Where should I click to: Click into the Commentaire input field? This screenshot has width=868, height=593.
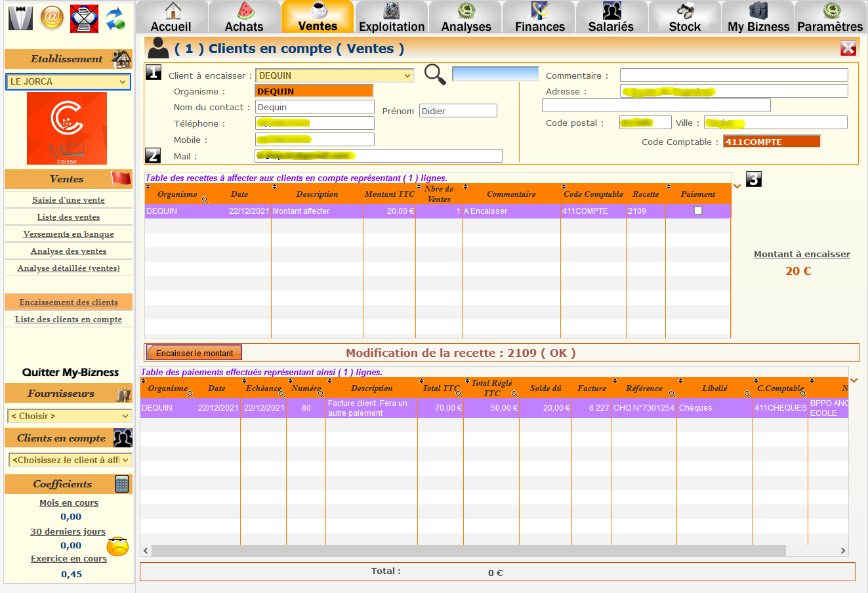(734, 75)
